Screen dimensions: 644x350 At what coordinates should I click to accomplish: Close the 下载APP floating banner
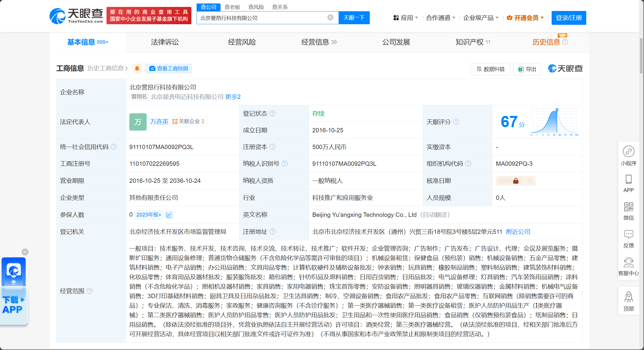point(25,252)
